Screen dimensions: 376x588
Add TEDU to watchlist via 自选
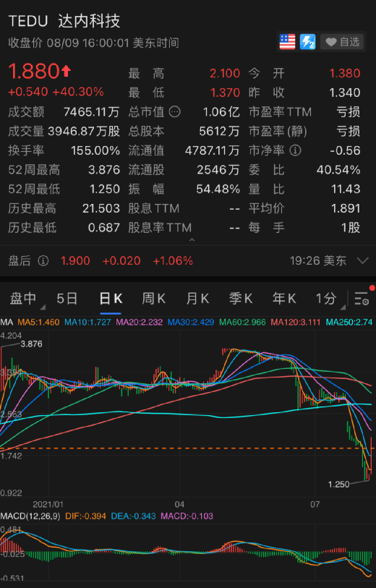[342, 42]
